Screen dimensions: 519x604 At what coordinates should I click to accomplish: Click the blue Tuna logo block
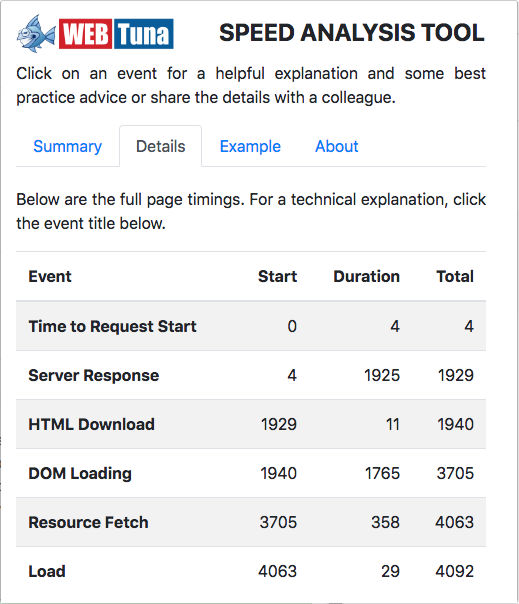coord(143,34)
